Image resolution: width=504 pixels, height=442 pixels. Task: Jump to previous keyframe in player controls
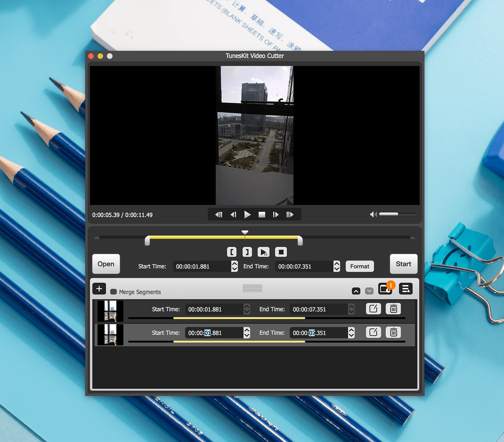219,214
